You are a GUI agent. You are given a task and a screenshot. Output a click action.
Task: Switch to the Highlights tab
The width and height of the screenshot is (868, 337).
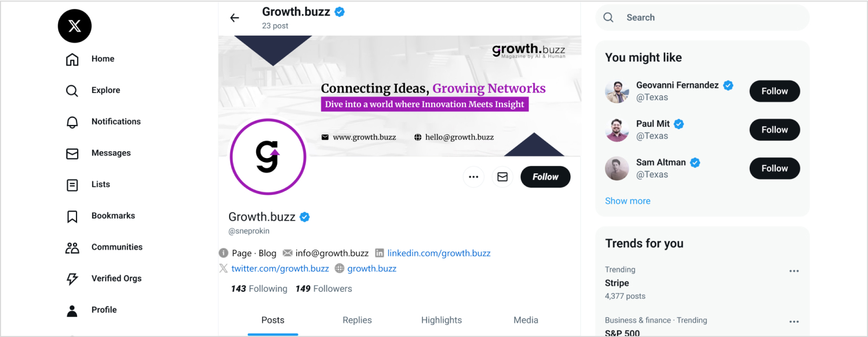(441, 320)
